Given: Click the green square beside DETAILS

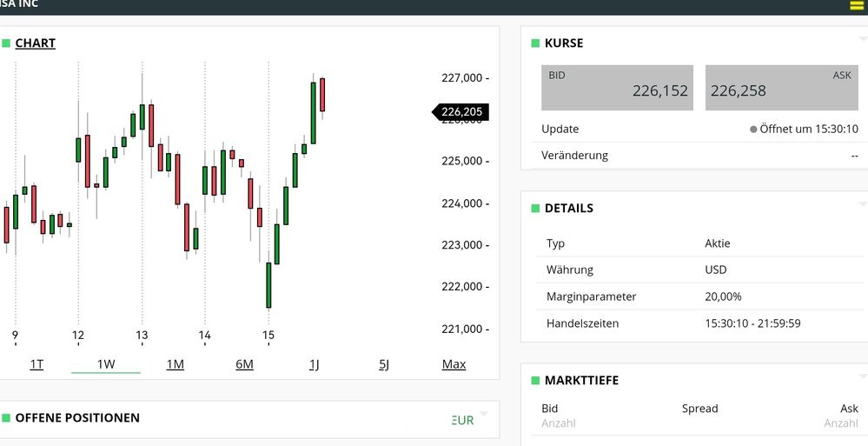Looking at the screenshot, I should click(535, 208).
